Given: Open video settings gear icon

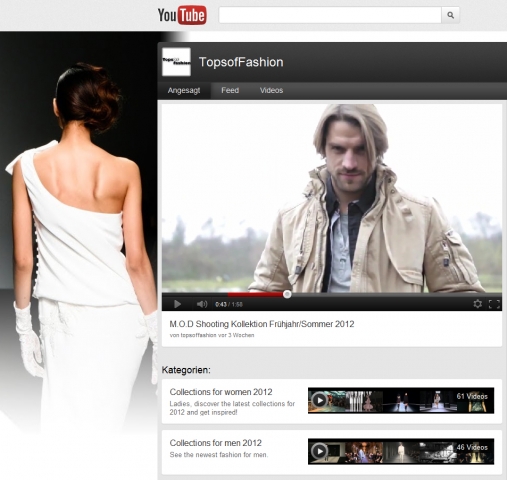Looking at the screenshot, I should (478, 304).
